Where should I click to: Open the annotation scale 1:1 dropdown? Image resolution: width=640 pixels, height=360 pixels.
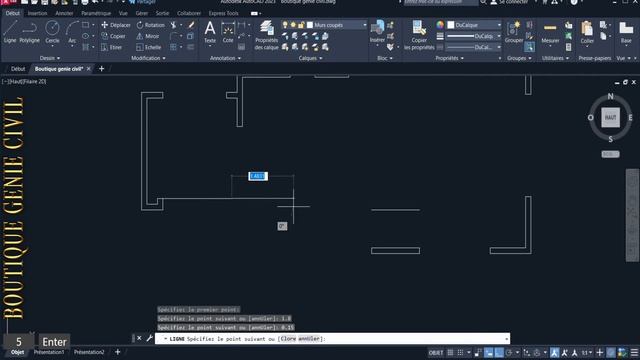587,353
